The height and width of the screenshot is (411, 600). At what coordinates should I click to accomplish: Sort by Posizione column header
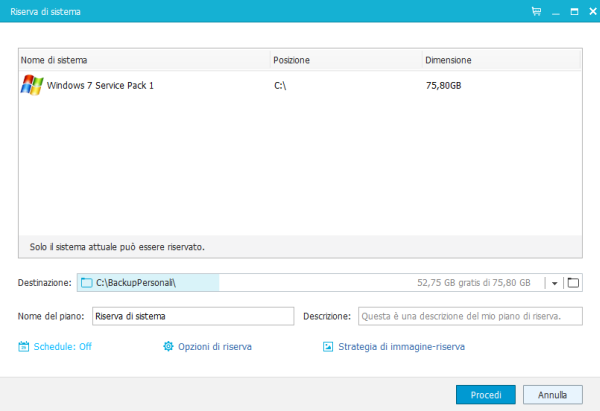click(346, 60)
